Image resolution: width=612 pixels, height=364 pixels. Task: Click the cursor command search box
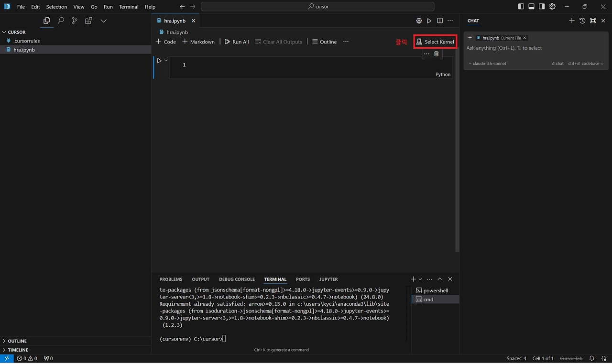pyautogui.click(x=317, y=7)
